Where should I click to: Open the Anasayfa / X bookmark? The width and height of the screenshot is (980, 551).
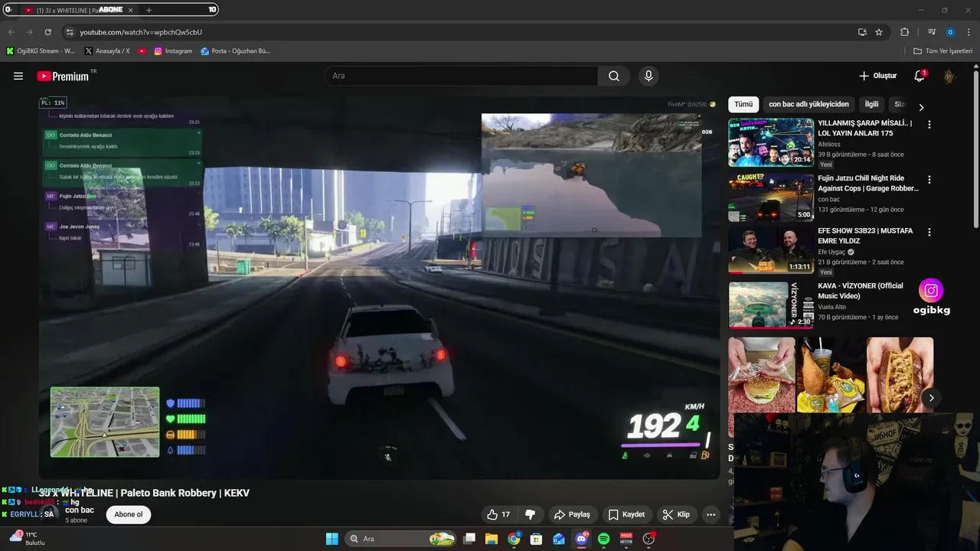pyautogui.click(x=107, y=51)
